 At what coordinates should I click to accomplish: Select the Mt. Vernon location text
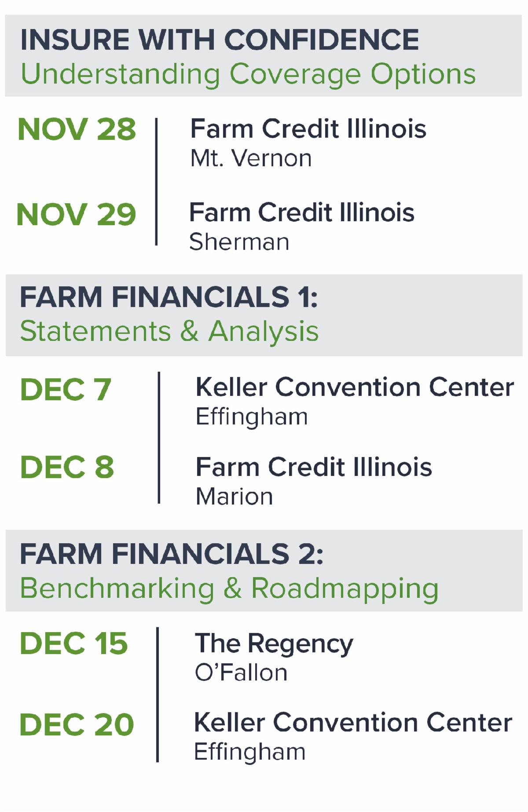251,158
